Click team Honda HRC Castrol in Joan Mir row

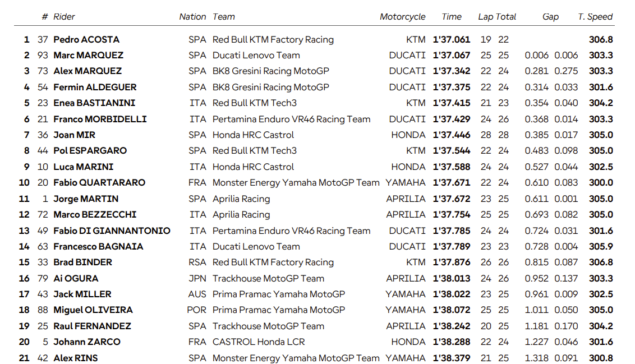[253, 135]
